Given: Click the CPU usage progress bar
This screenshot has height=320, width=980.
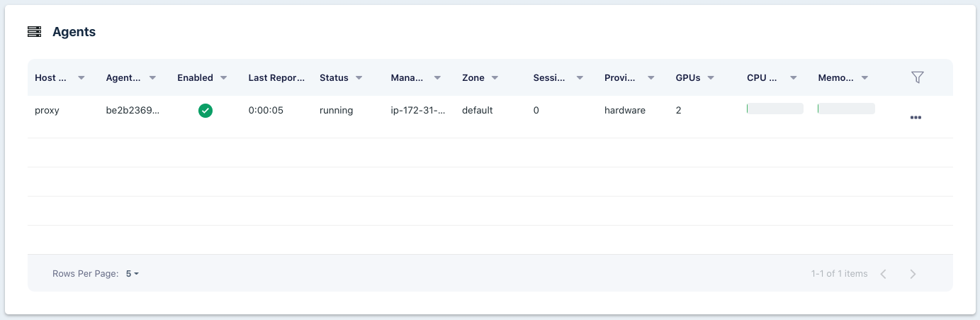Looking at the screenshot, I should [775, 109].
